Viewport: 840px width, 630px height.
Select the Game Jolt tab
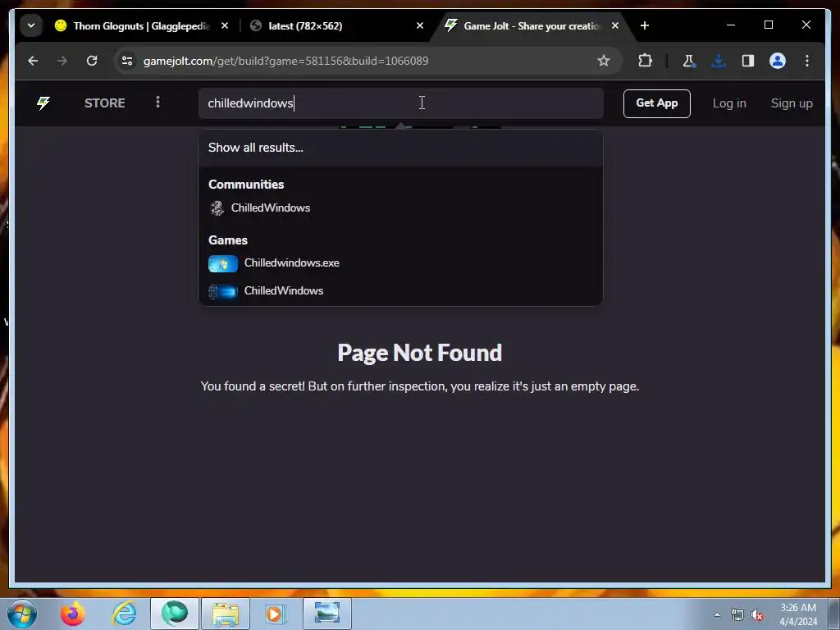pyautogui.click(x=532, y=25)
